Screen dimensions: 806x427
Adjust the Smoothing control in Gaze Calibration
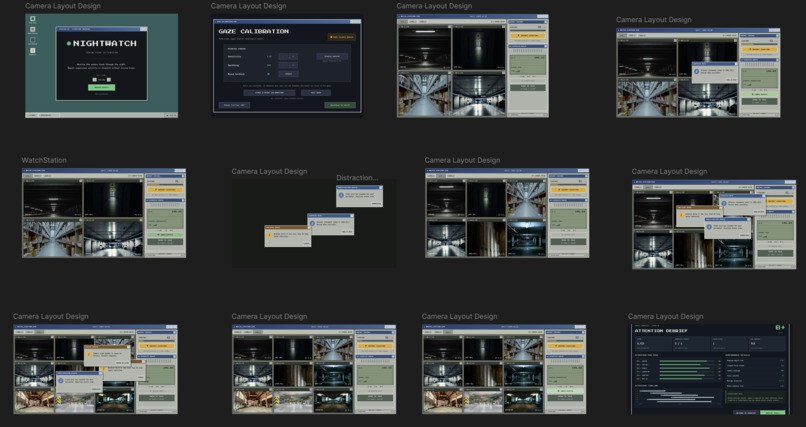tap(288, 65)
